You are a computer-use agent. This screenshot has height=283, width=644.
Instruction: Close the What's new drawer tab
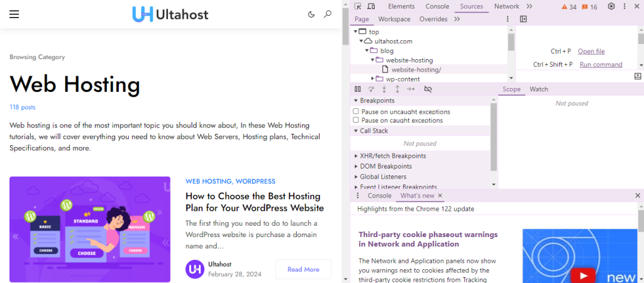[440, 196]
